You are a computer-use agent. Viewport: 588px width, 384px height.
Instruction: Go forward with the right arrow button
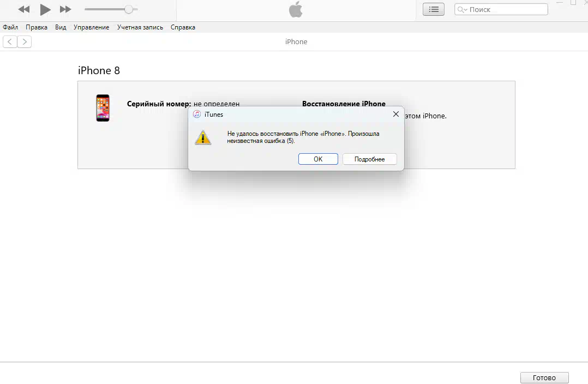25,41
